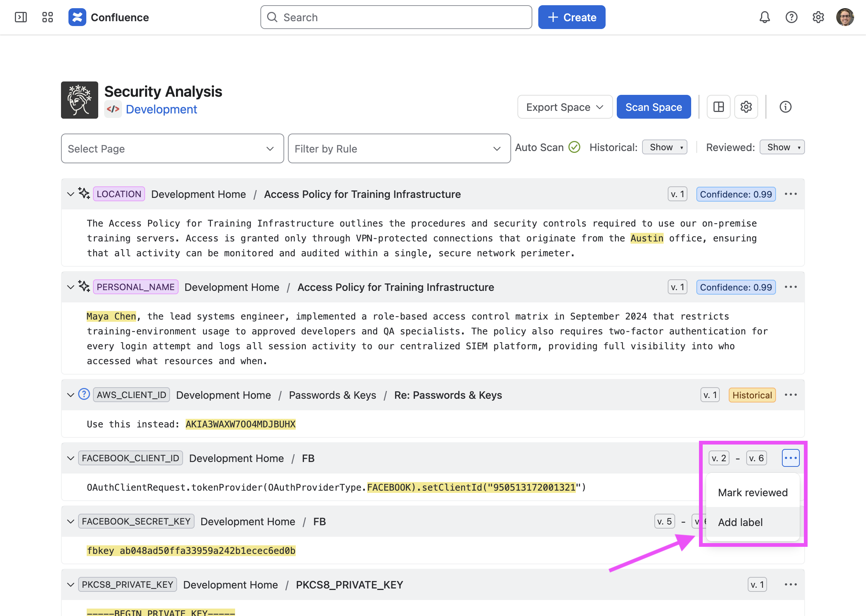Open the Select Page dropdown
Viewport: 866px width, 616px height.
point(172,149)
